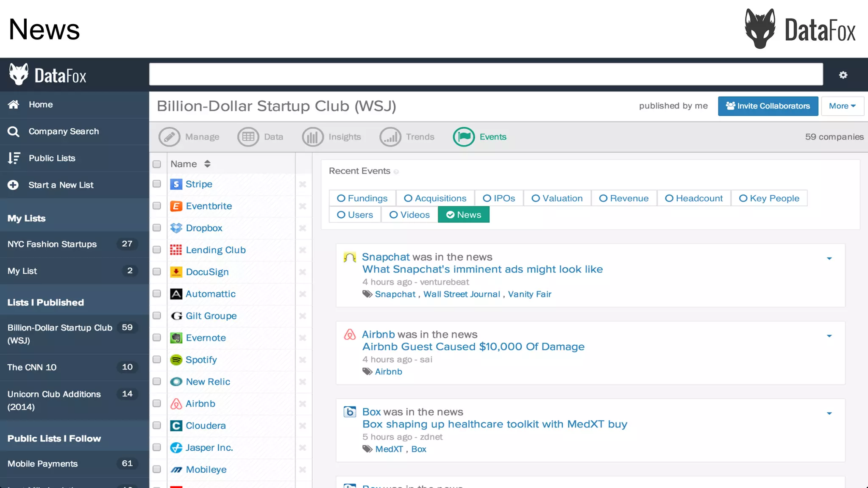
Task: Open the Trends chart icon
Action: (390, 137)
